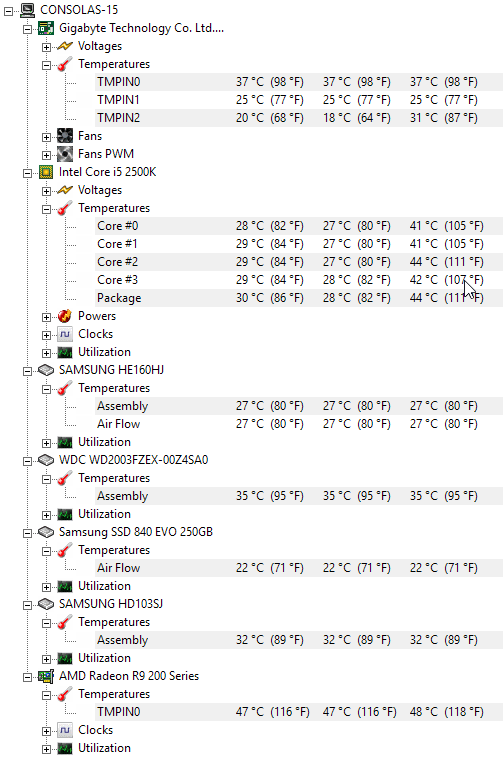Collapse the WDC WD2003FZEX-00Z4SA0 drive node
Screen dimensions: 503x764
tap(28, 461)
